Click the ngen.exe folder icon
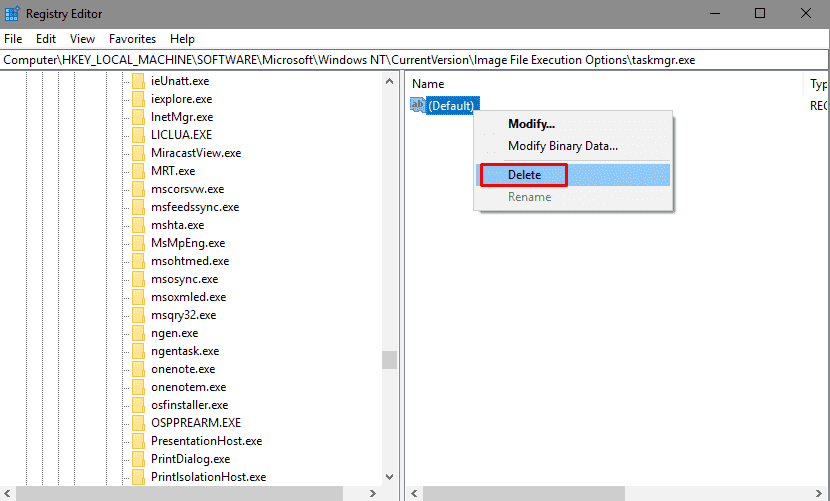830x501 pixels. coord(138,333)
